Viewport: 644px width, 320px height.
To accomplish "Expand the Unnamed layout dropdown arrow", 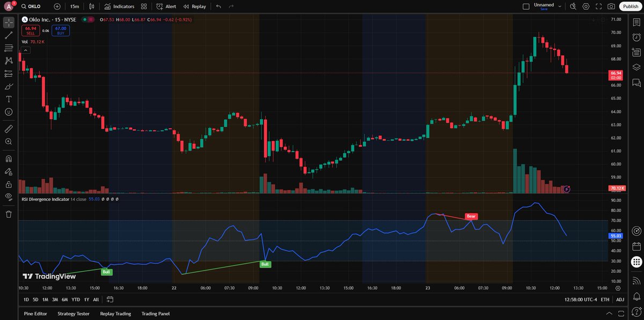I will point(560,6).
